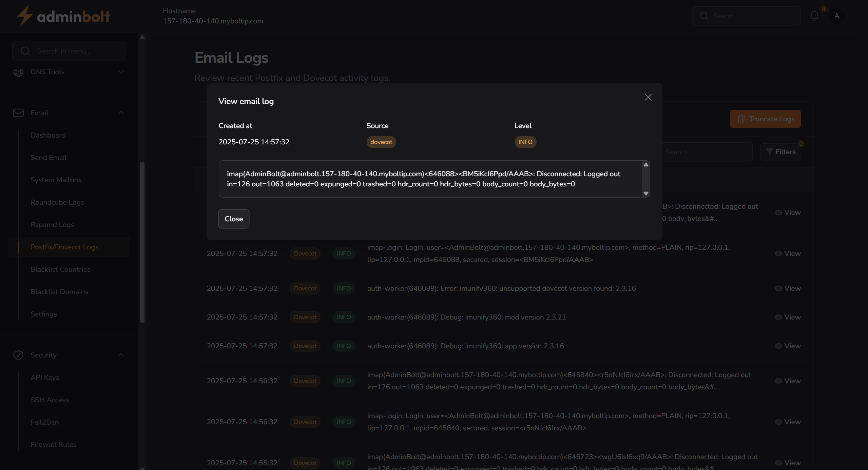Select the Email envelope icon
Image resolution: width=868 pixels, height=470 pixels.
pyautogui.click(x=18, y=113)
